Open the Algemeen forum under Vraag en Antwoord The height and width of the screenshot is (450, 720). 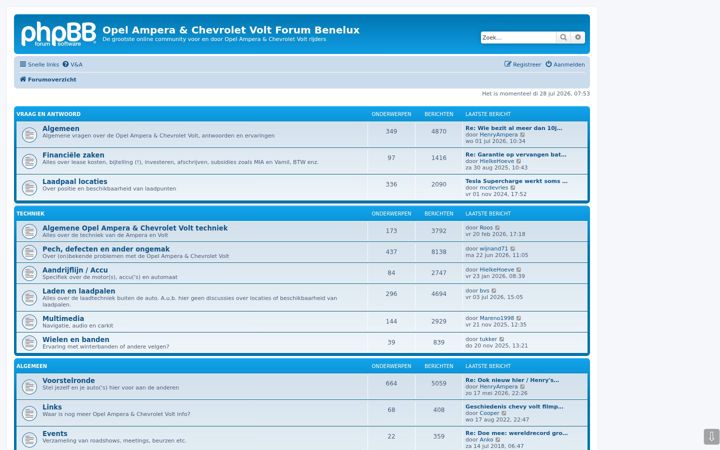tap(61, 129)
